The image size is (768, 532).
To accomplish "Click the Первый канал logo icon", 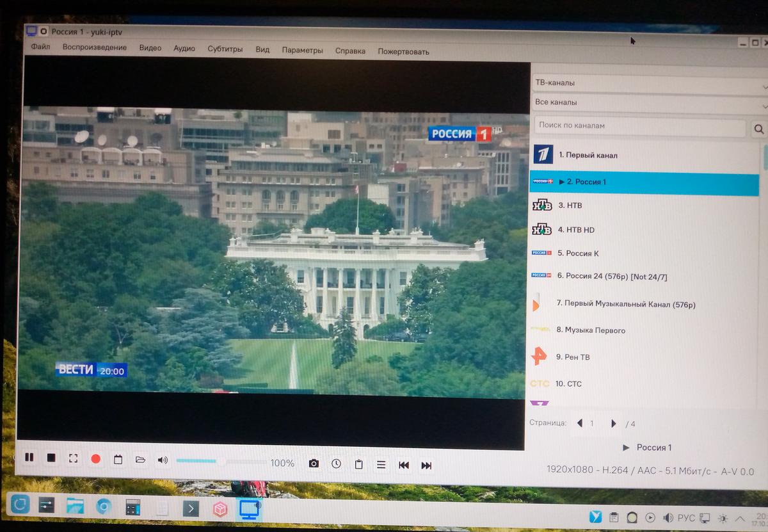I will 543,154.
